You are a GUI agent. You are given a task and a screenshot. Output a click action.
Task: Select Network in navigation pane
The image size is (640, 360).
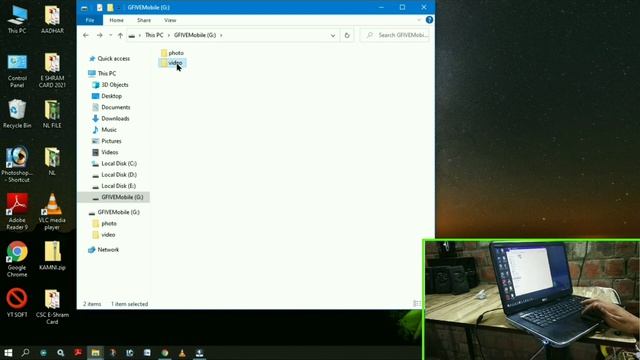[x=104, y=250]
